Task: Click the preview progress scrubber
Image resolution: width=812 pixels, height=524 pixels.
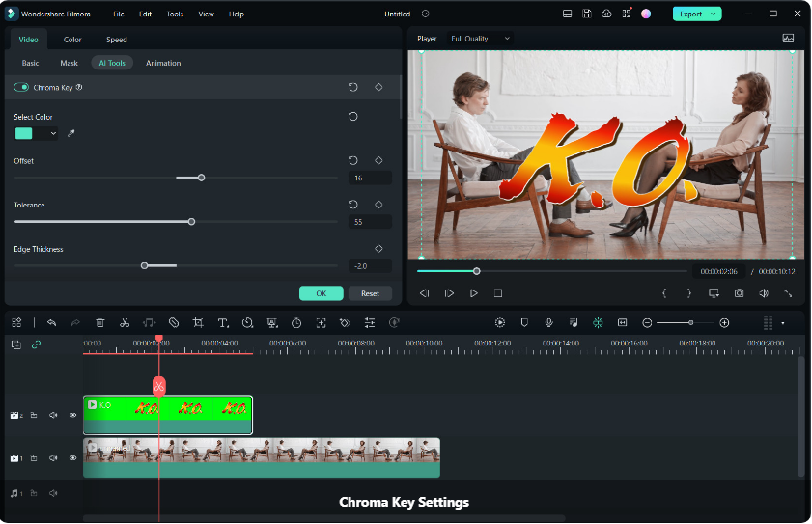Action: pos(476,271)
